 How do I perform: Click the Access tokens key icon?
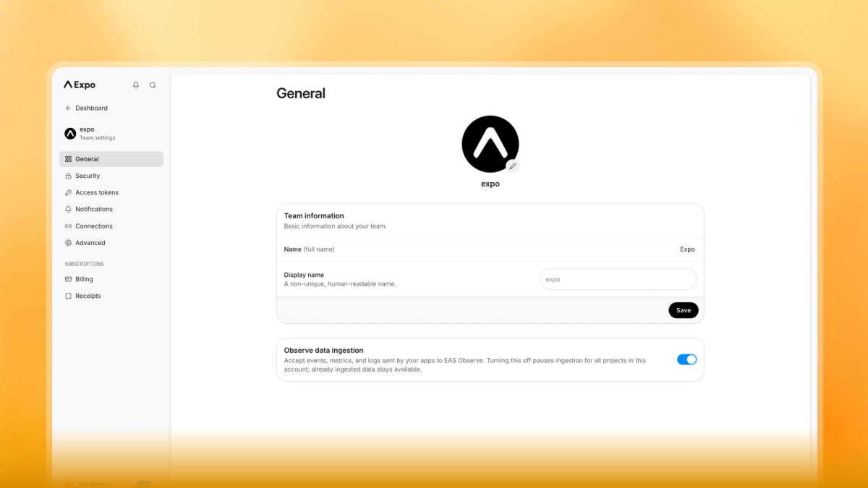(68, 192)
